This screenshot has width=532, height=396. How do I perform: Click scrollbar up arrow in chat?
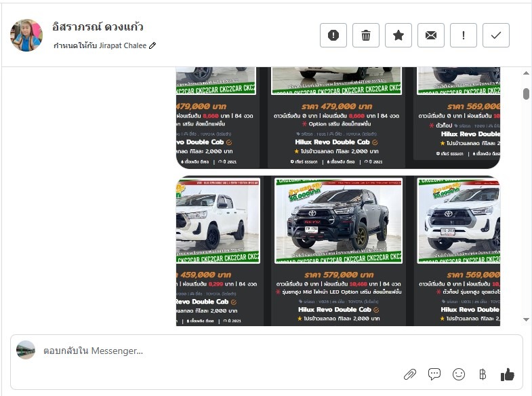(x=526, y=73)
